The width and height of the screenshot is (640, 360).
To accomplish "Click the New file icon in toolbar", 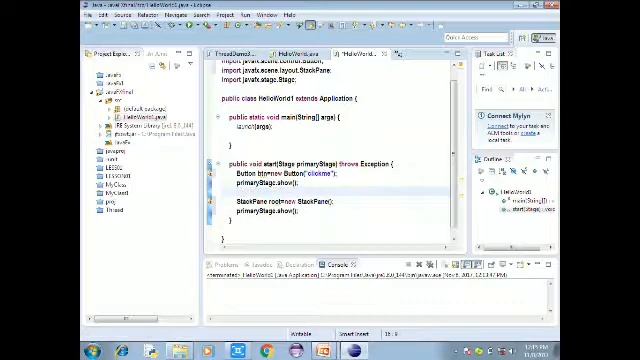I will pyautogui.click(x=89, y=25).
